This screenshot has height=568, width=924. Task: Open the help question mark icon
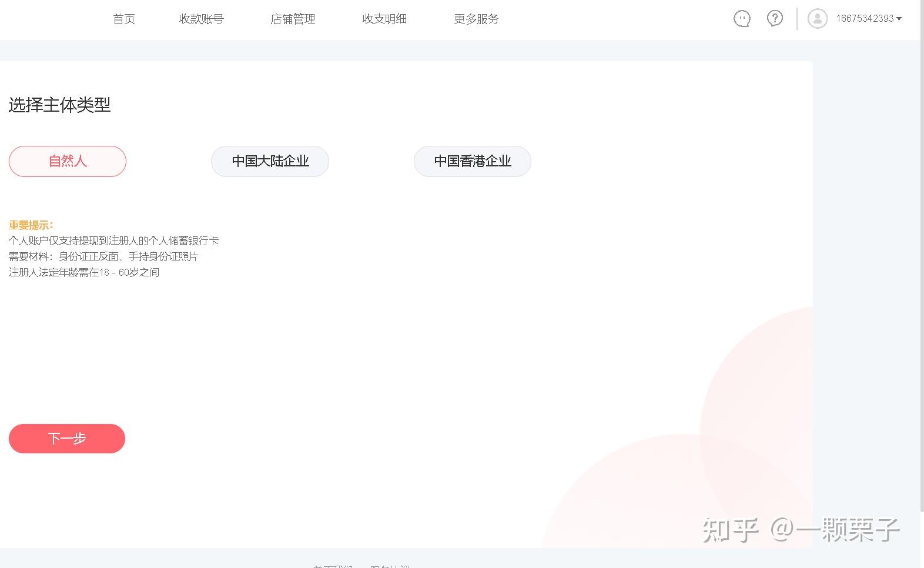click(x=775, y=19)
